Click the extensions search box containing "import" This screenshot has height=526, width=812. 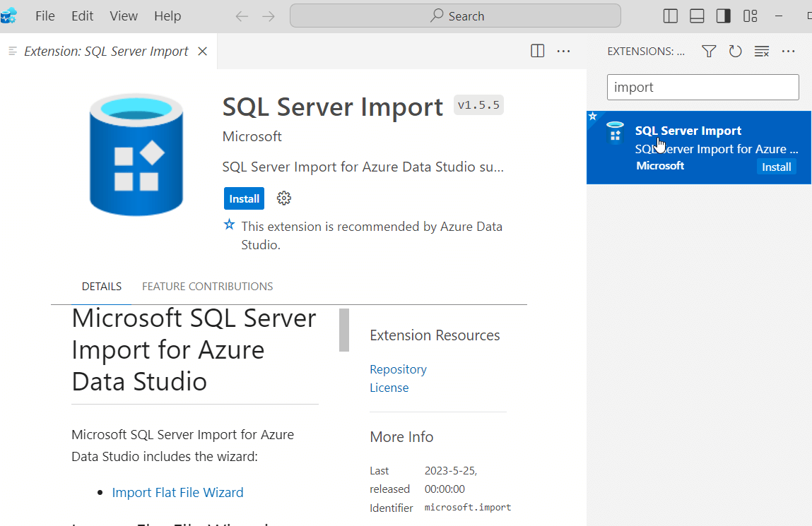pos(702,88)
